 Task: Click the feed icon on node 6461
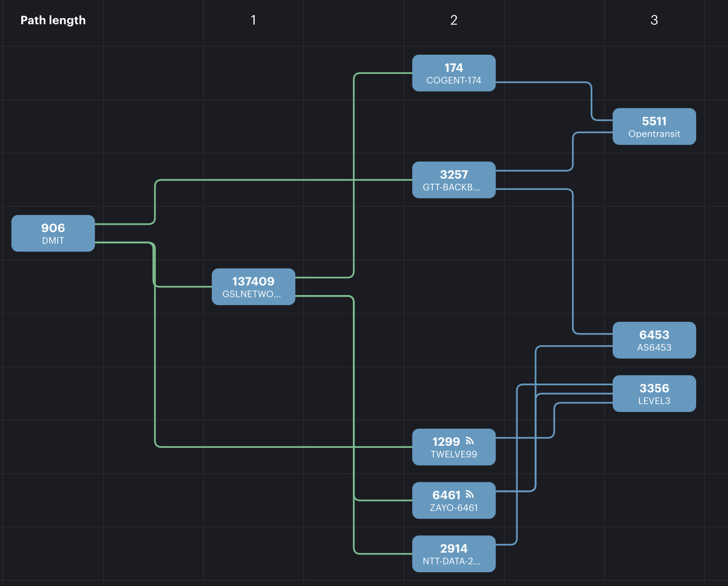point(469,494)
